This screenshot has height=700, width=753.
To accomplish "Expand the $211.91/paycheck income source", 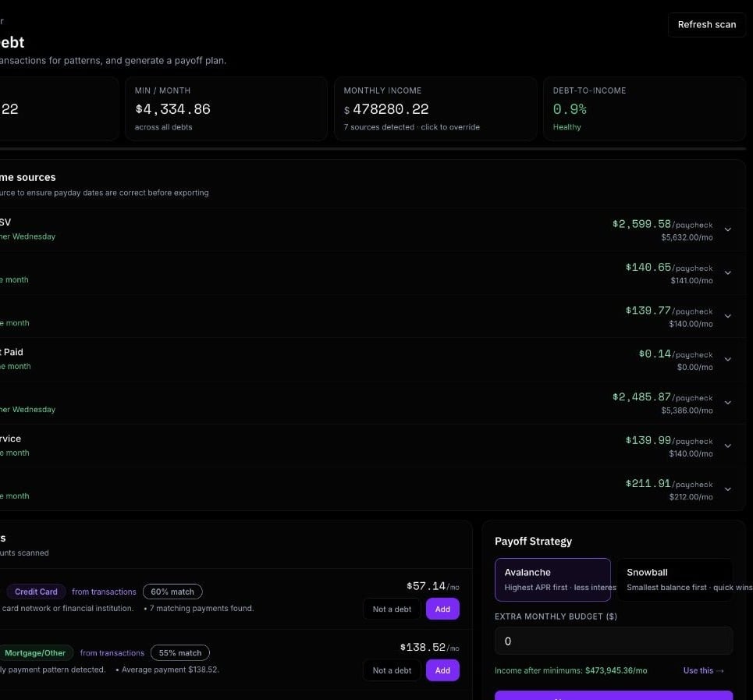I will coord(727,489).
